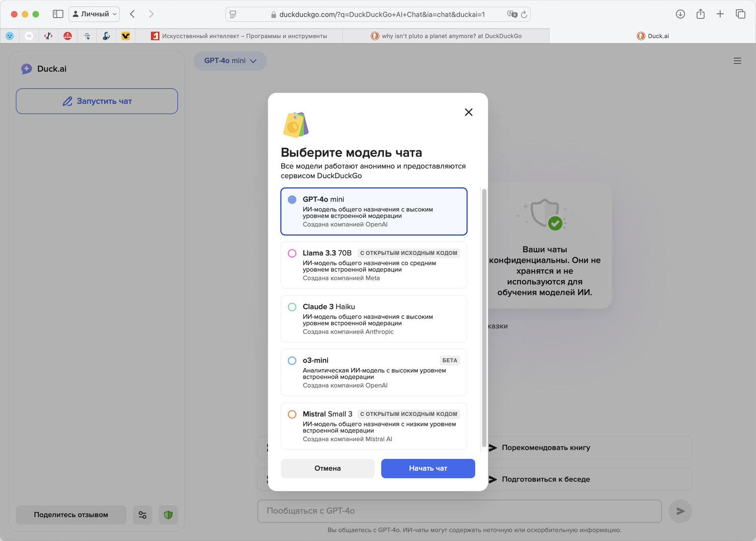Click the Отмена button

pyautogui.click(x=328, y=468)
